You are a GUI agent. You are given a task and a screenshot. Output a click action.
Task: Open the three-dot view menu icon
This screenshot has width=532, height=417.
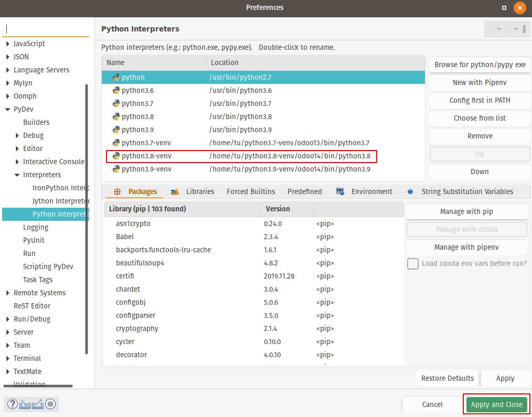524,29
